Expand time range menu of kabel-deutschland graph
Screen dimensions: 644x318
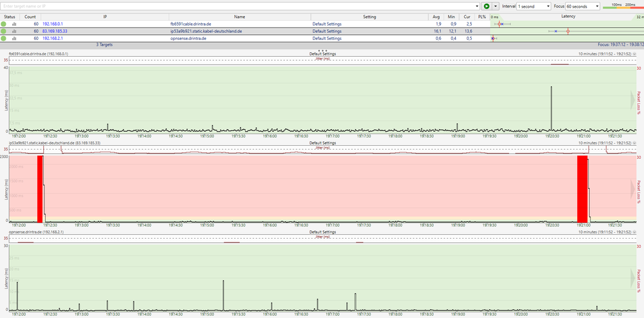(634, 143)
